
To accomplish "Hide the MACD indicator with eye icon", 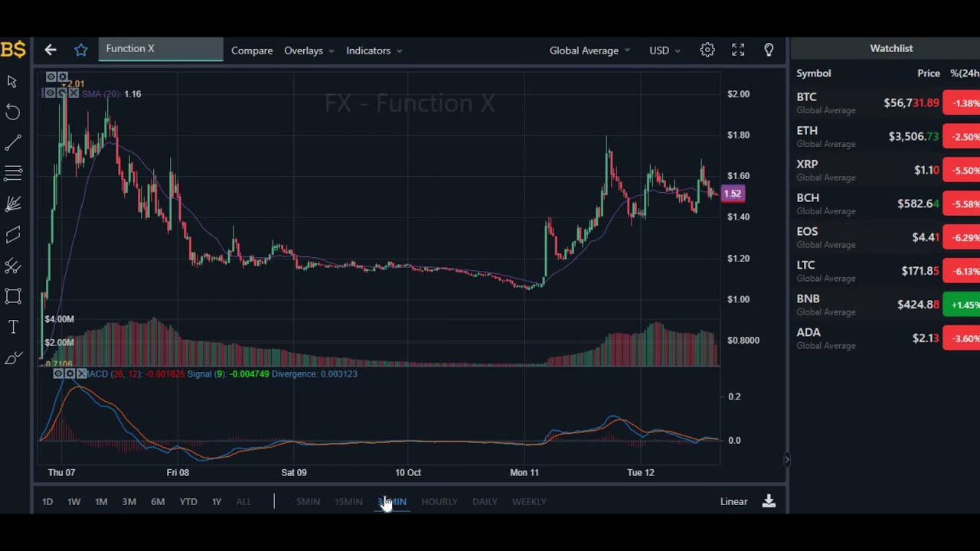I will click(58, 373).
